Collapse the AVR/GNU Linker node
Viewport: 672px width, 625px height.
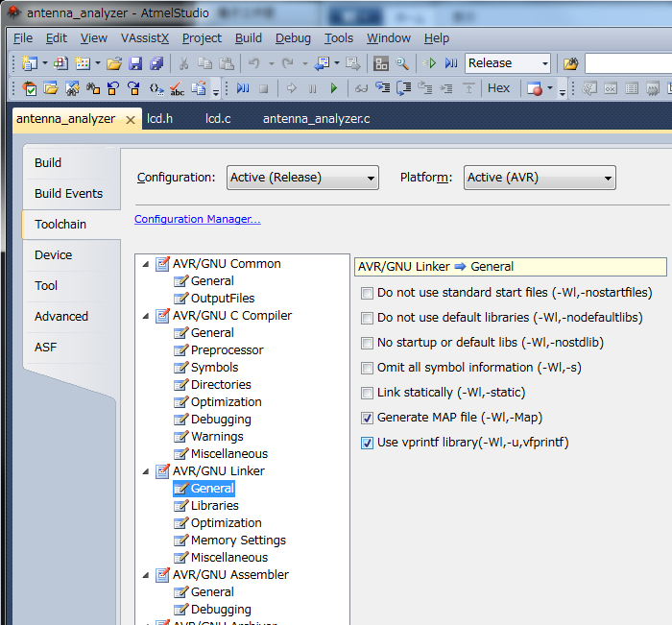click(146, 472)
